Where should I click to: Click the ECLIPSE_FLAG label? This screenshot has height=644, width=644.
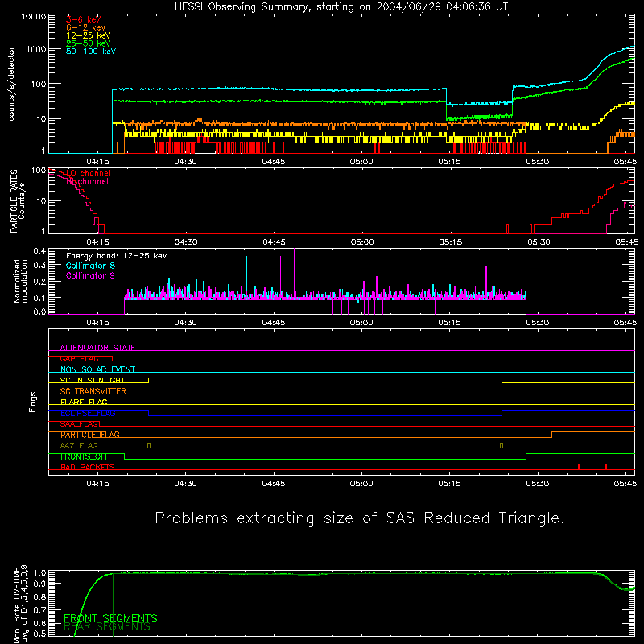(88, 413)
